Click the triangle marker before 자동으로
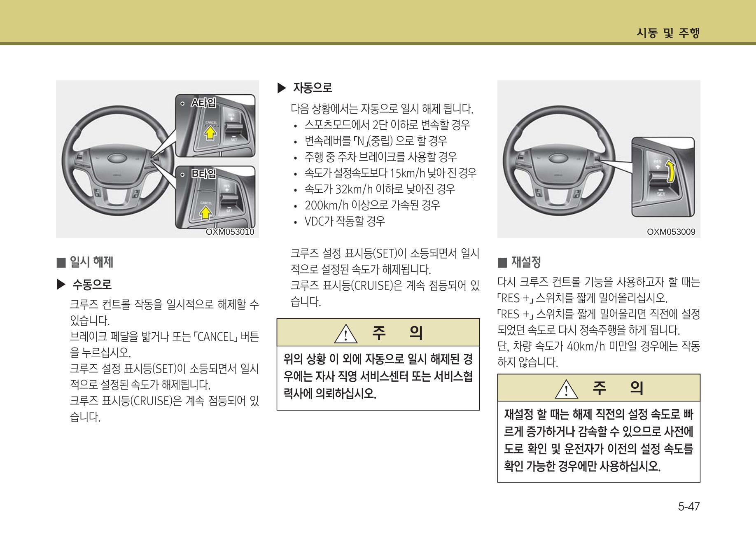756x539 pixels. (282, 88)
